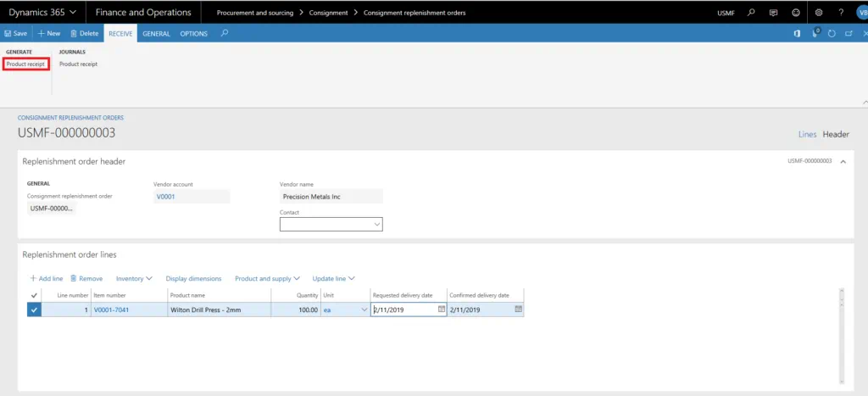Click the smiley feedback icon
The image size is (868, 396).
point(796,12)
